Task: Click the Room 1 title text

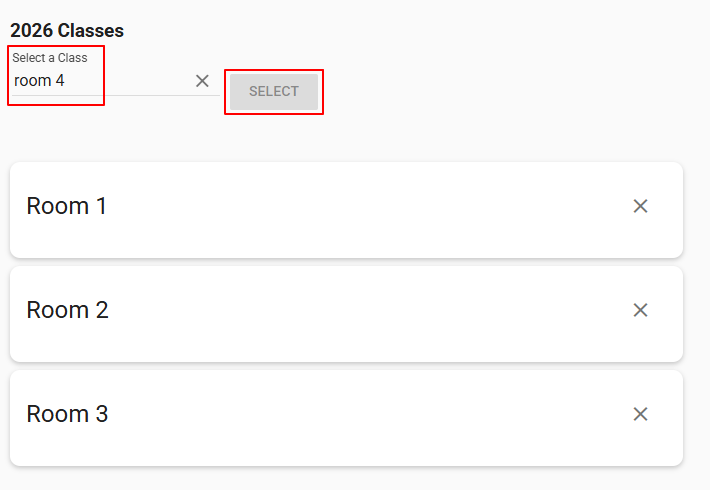Action: 67,206
